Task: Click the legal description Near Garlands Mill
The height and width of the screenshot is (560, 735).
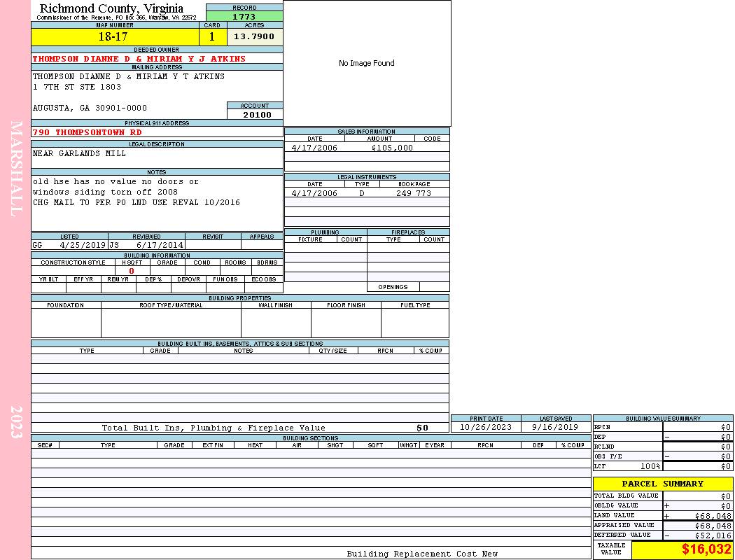Action: point(80,153)
